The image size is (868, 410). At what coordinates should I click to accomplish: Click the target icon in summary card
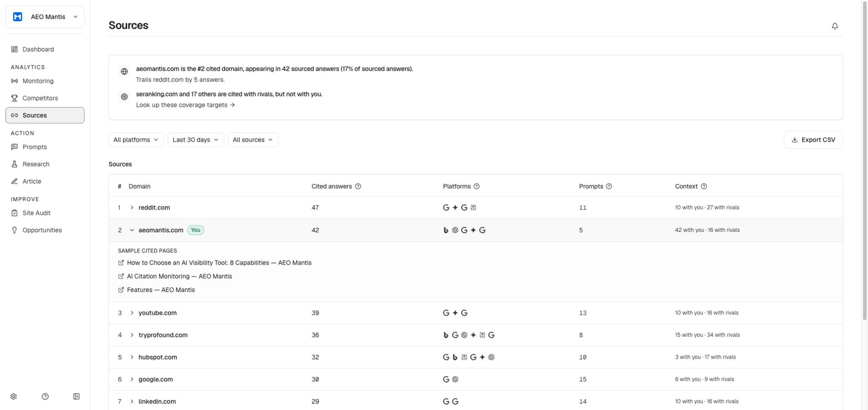pos(124,97)
